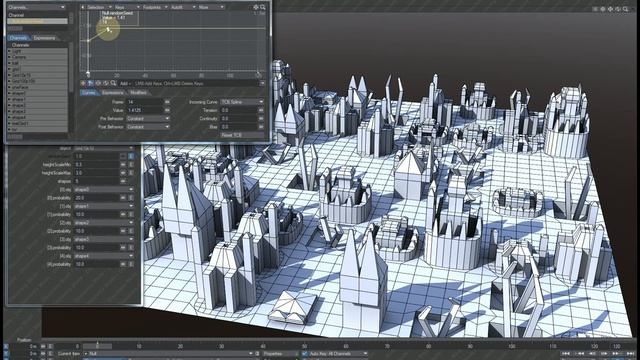Open the [3].obj shape dropdown
The width and height of the screenshot is (640, 360).
103,239
